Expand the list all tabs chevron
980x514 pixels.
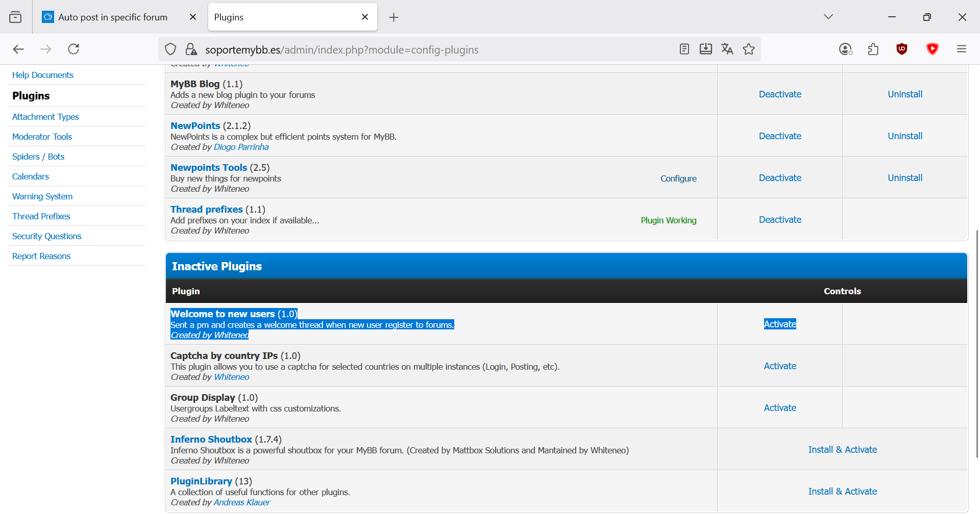pyautogui.click(x=828, y=17)
